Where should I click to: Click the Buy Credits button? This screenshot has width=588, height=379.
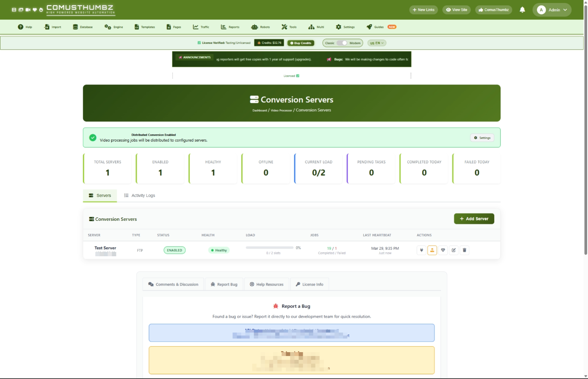pyautogui.click(x=301, y=43)
